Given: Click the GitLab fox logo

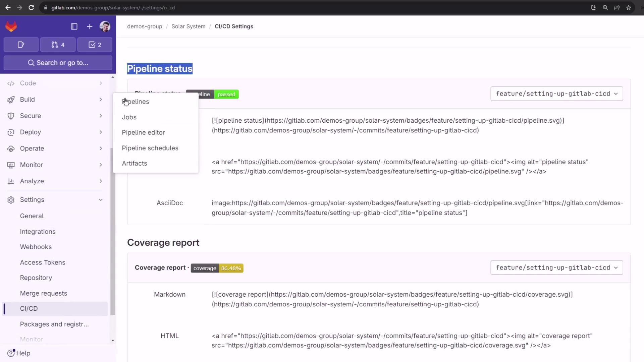Looking at the screenshot, I should pos(11,26).
